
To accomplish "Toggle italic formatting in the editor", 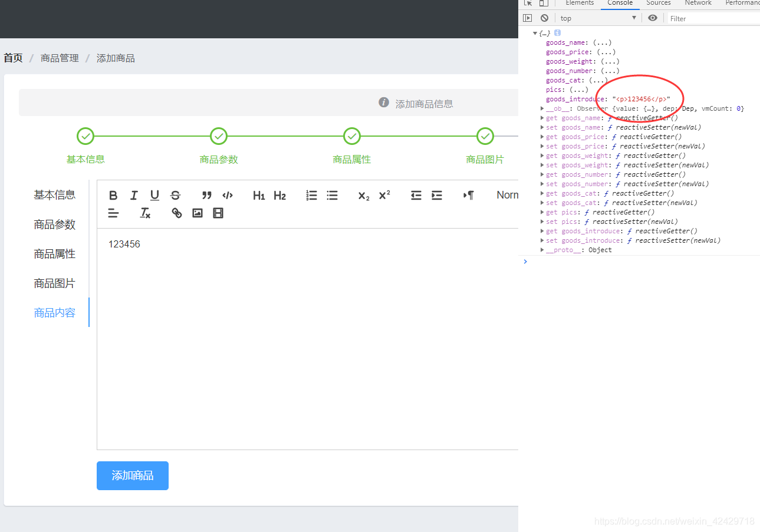I will [x=134, y=196].
